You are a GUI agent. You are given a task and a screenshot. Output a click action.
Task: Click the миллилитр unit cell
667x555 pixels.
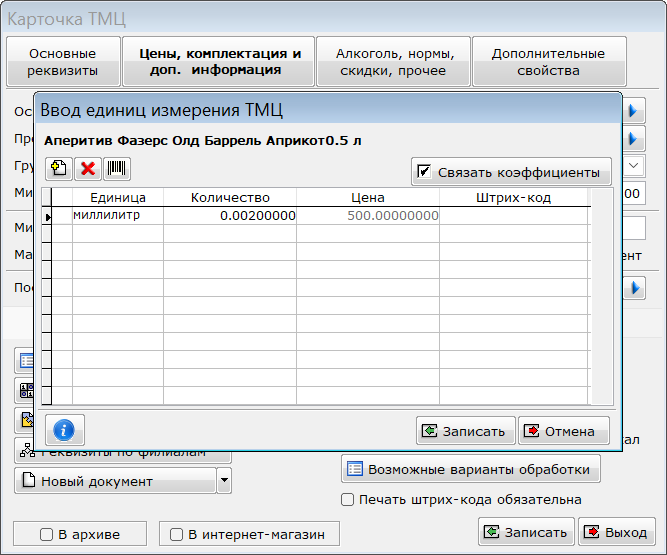point(118,216)
